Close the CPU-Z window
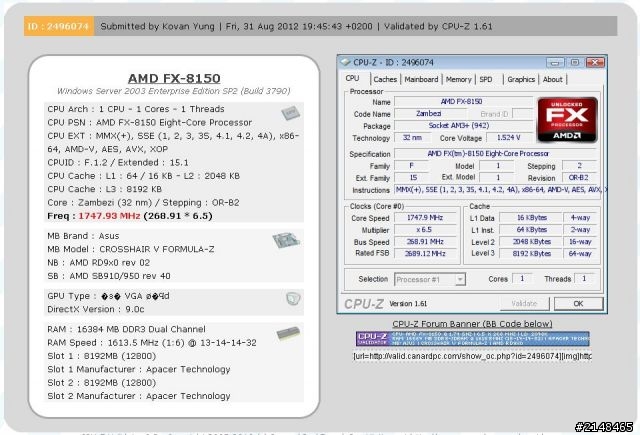This screenshot has width=640, height=435. [x=595, y=62]
